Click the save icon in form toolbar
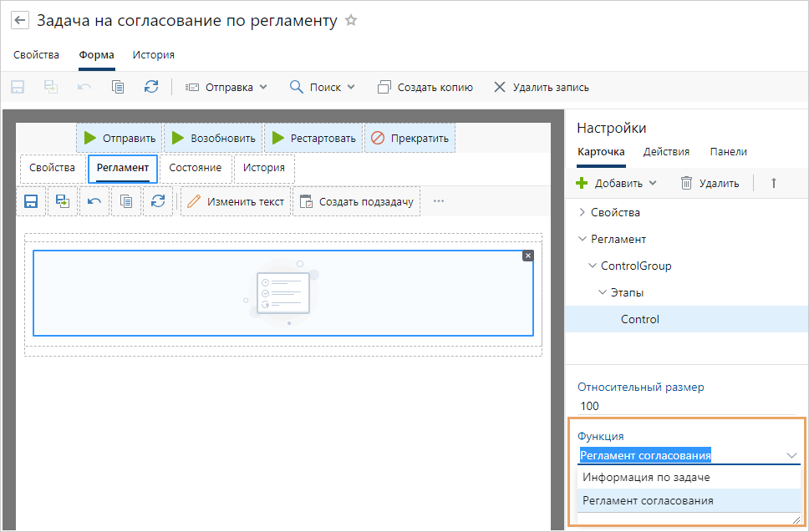Screen dimensions: 809x532 point(31,201)
